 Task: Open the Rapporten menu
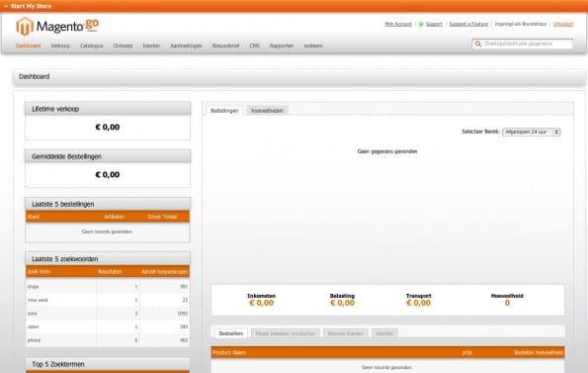pos(282,46)
